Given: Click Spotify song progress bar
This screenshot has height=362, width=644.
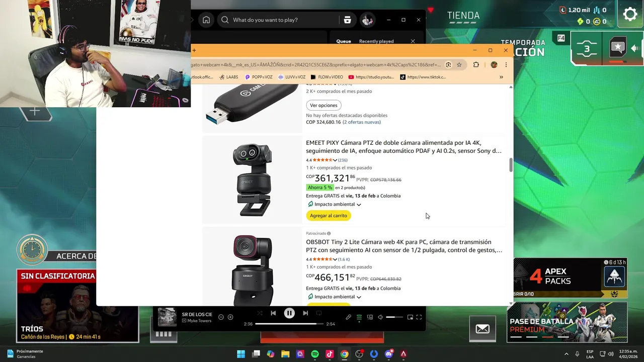Looking at the screenshot, I should pos(289,324).
